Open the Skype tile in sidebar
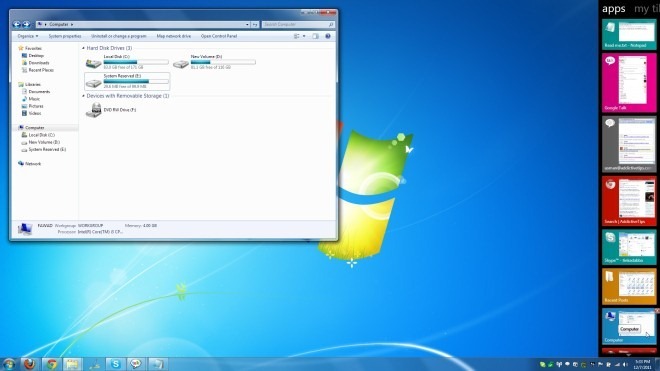The image size is (660, 371). (629, 247)
